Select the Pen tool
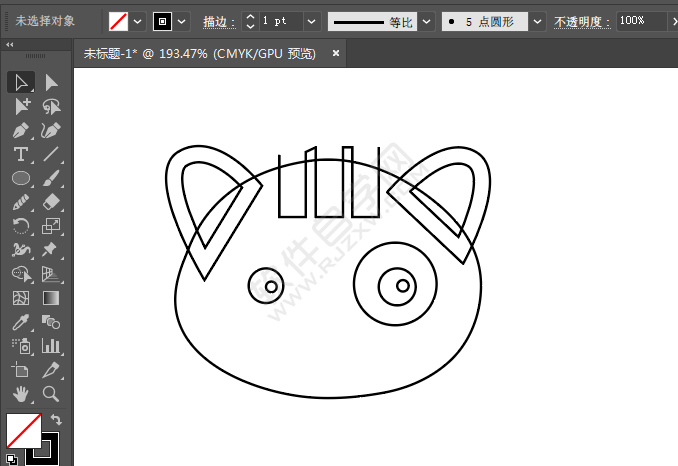This screenshot has width=678, height=466. point(21,130)
